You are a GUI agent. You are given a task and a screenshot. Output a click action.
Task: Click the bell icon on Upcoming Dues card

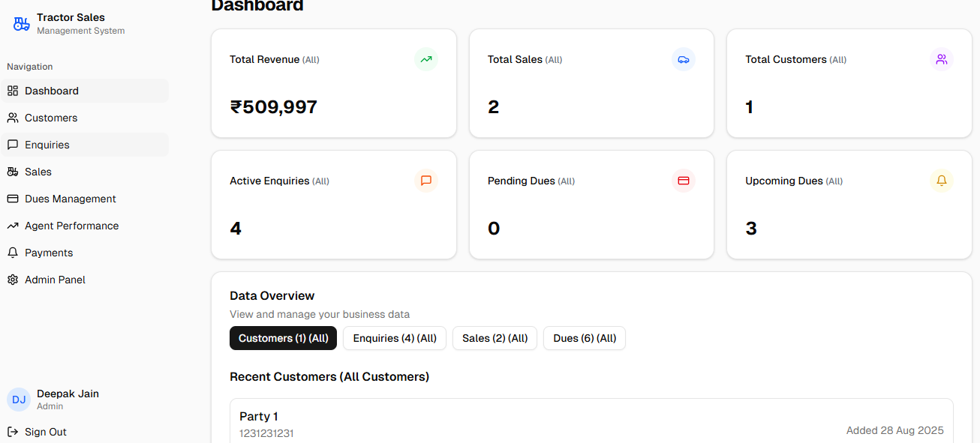(x=941, y=181)
